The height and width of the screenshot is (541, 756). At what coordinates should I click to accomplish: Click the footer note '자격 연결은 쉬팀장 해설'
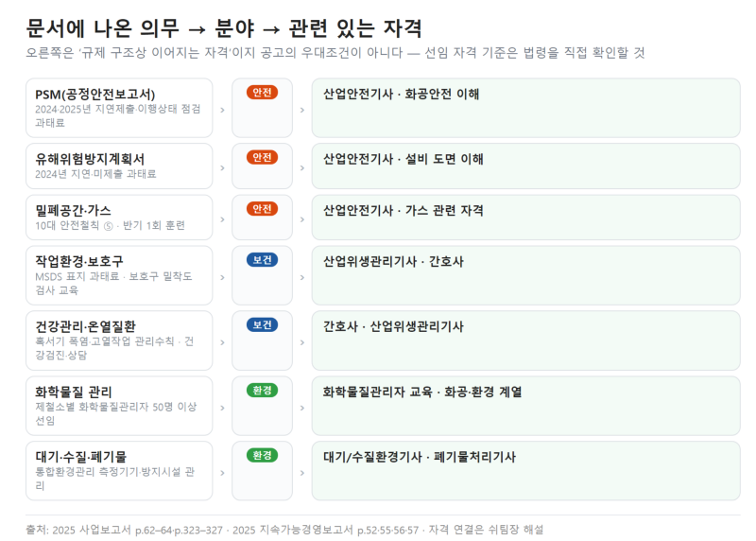click(486, 530)
